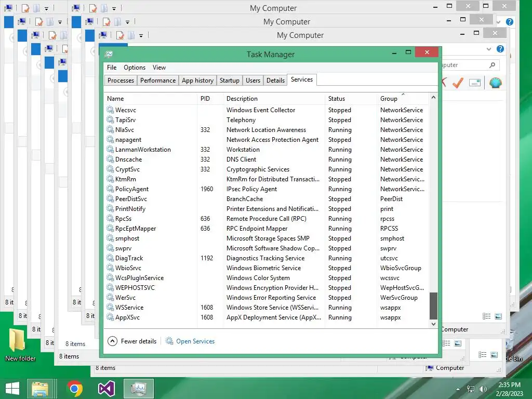This screenshot has height=399, width=532.
Task: Open the View menu in Task Manager
Action: click(x=159, y=68)
